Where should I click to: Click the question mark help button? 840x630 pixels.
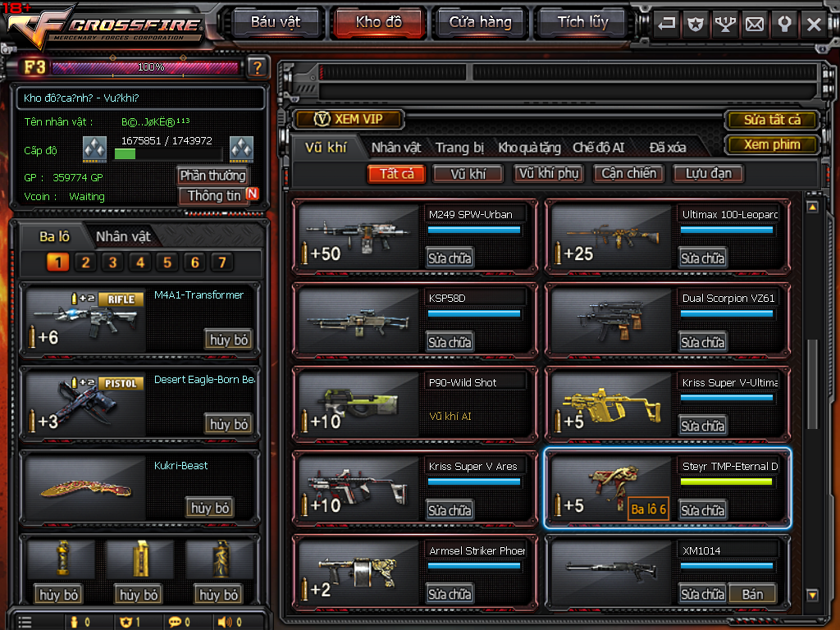tap(257, 67)
